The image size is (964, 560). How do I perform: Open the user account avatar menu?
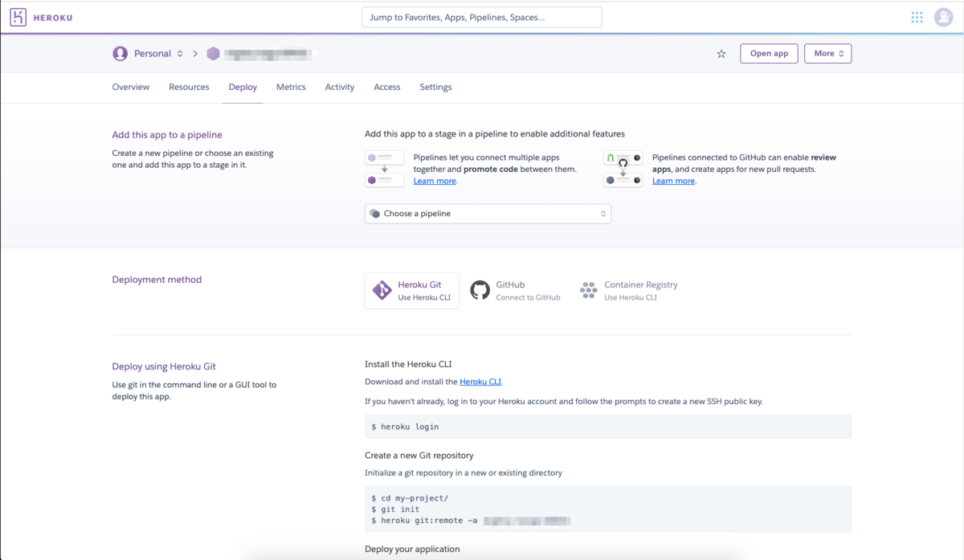click(943, 18)
